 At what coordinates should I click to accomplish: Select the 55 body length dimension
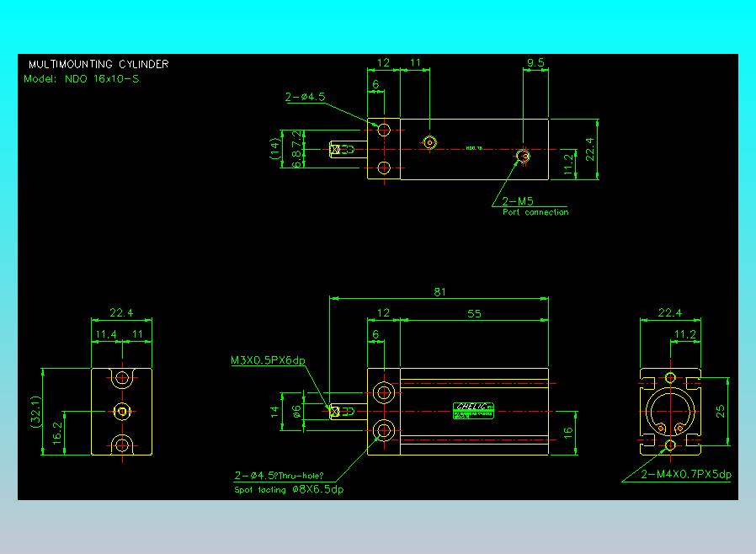[475, 313]
